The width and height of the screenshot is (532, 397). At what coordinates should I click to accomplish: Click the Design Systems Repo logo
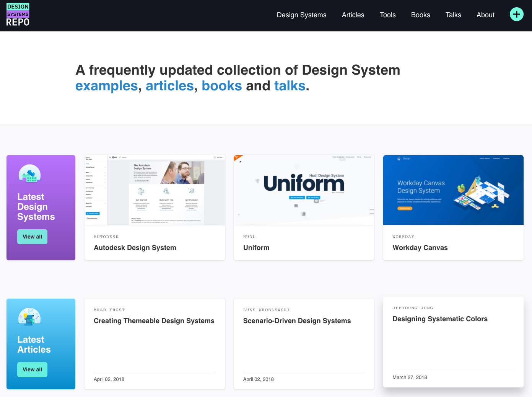pos(18,15)
